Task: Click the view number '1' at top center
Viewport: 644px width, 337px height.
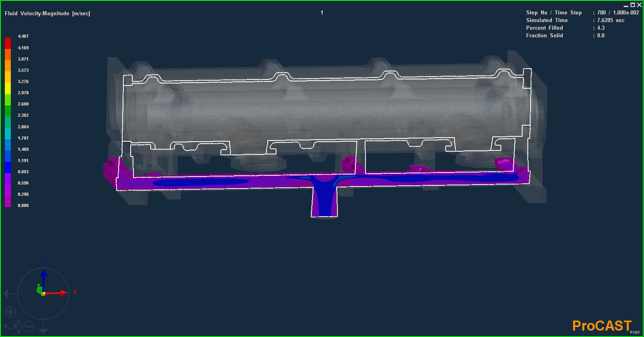Action: click(322, 13)
